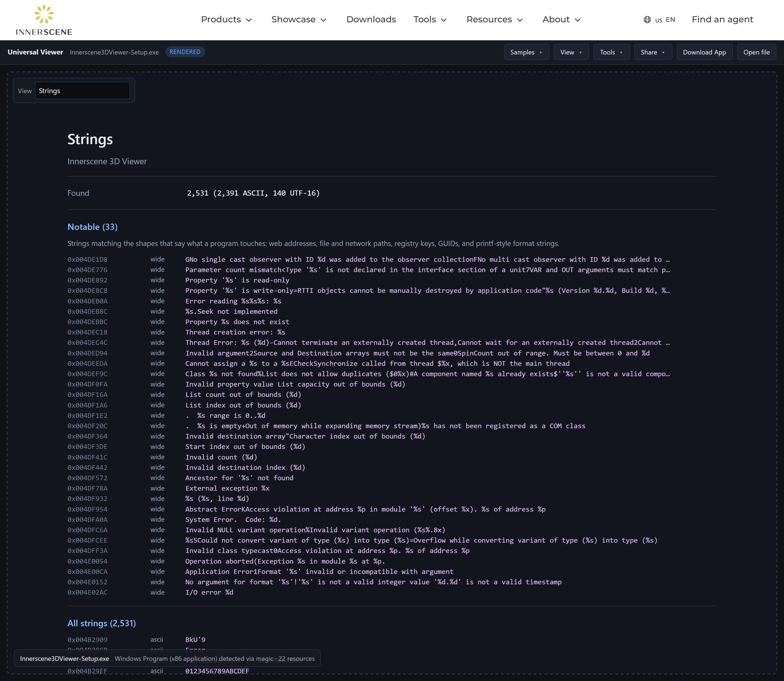
Task: Click the Universal Viewer title
Action: point(35,52)
